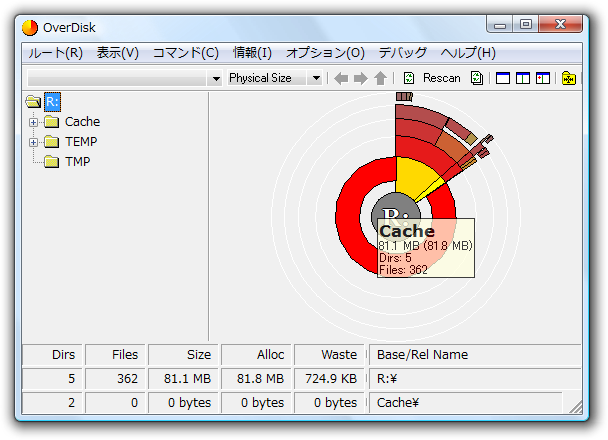Click the rescan-all stacked pages icon
The height and width of the screenshot is (440, 608).
tap(477, 78)
